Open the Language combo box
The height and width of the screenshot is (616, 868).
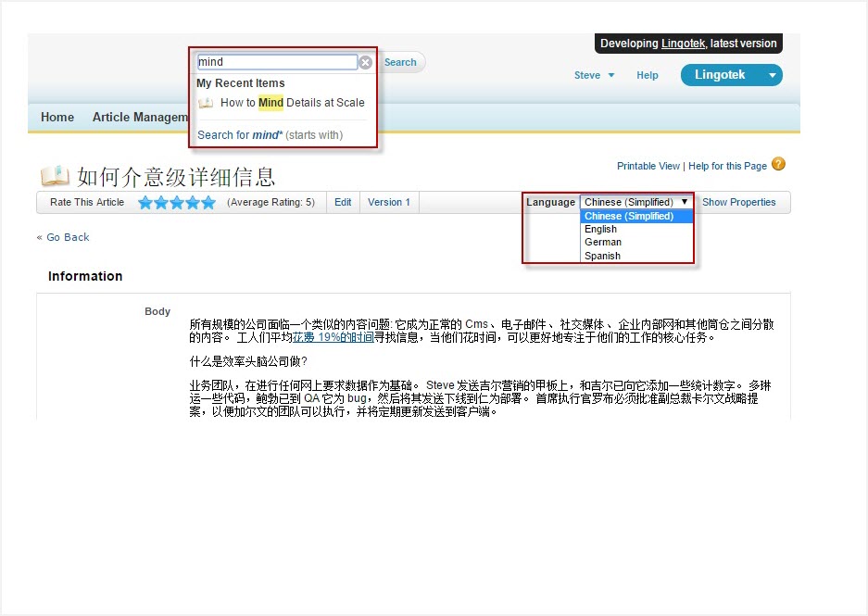[636, 202]
